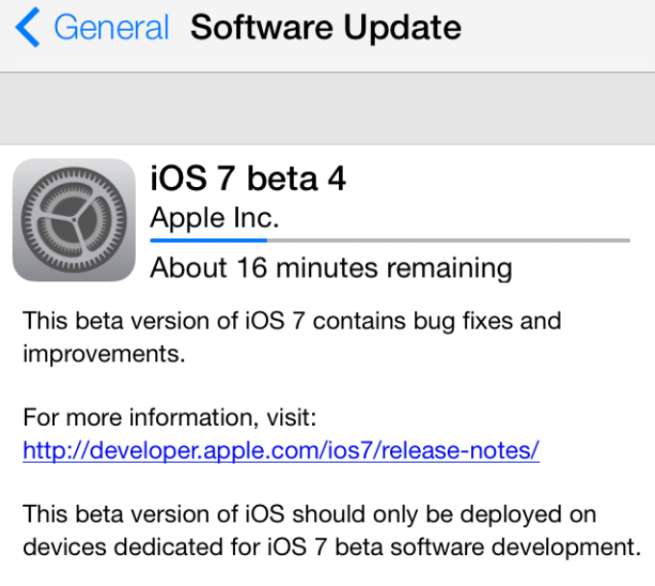The image size is (655, 586).
Task: Tap the Settings gear app icon
Action: pos(73,219)
